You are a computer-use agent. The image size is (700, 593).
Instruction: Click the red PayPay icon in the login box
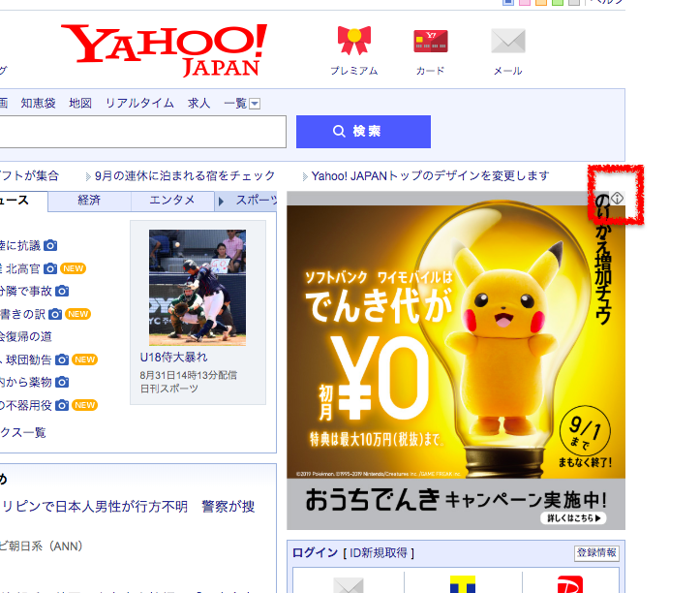pos(570,584)
